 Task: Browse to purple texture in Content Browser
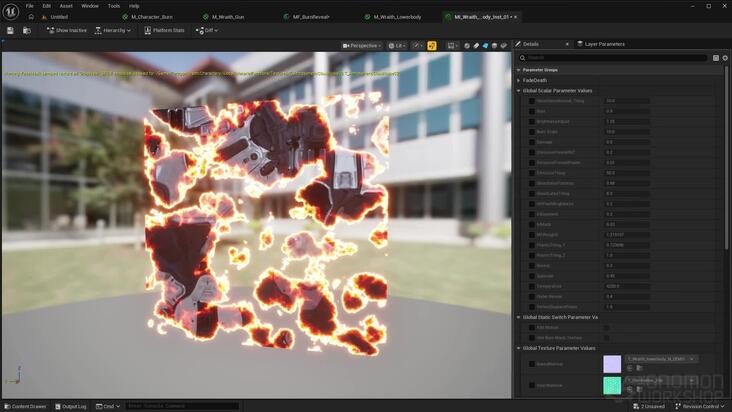(639, 368)
